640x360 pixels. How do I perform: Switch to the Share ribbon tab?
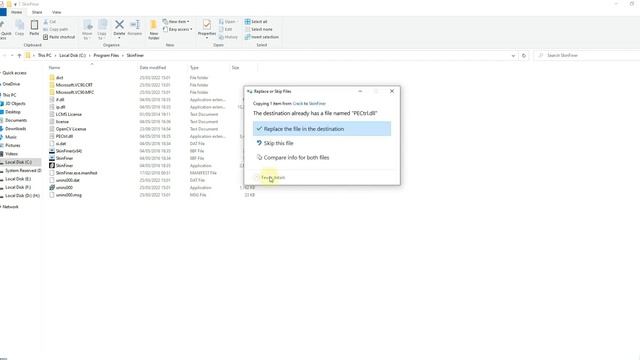[37, 12]
